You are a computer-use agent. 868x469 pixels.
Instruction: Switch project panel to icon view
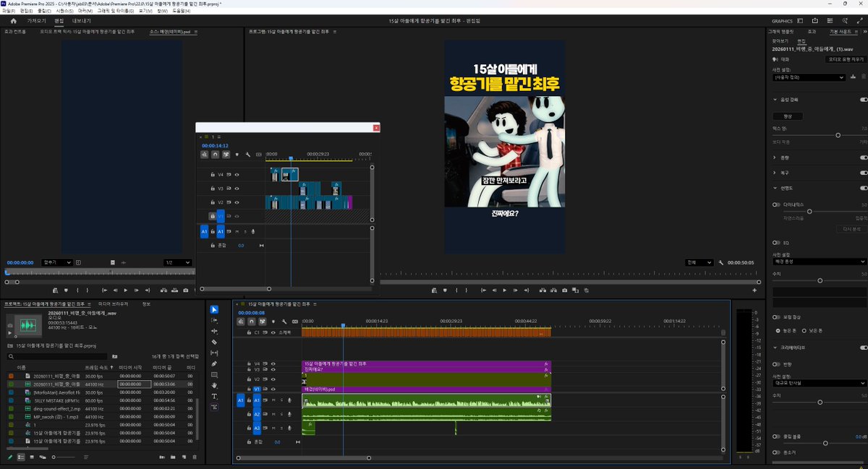pos(32,457)
